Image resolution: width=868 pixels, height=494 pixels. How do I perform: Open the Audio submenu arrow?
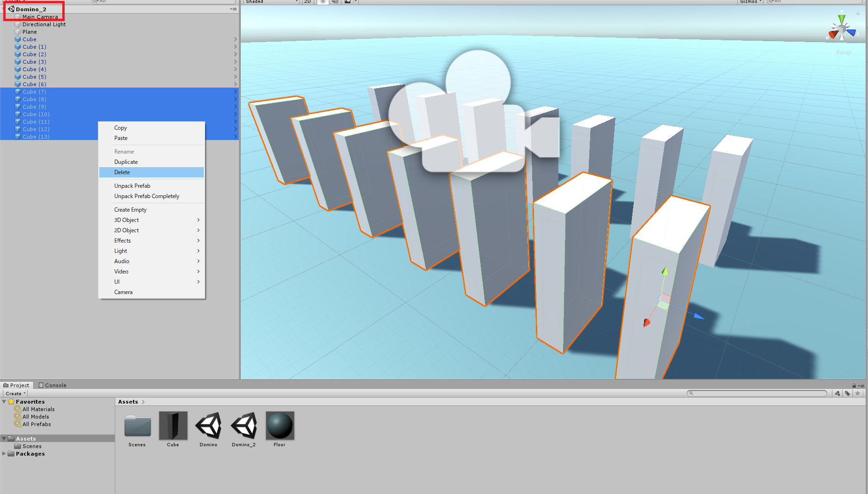pyautogui.click(x=199, y=261)
